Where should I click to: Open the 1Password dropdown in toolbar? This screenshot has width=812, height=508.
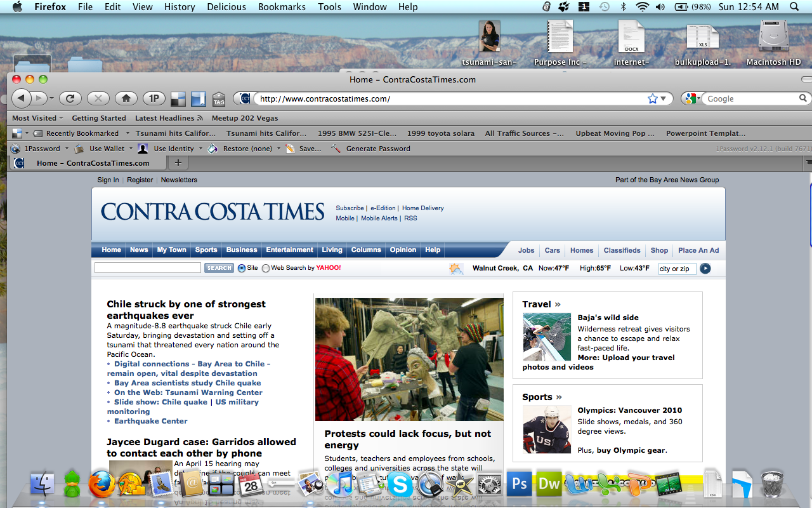(x=67, y=149)
